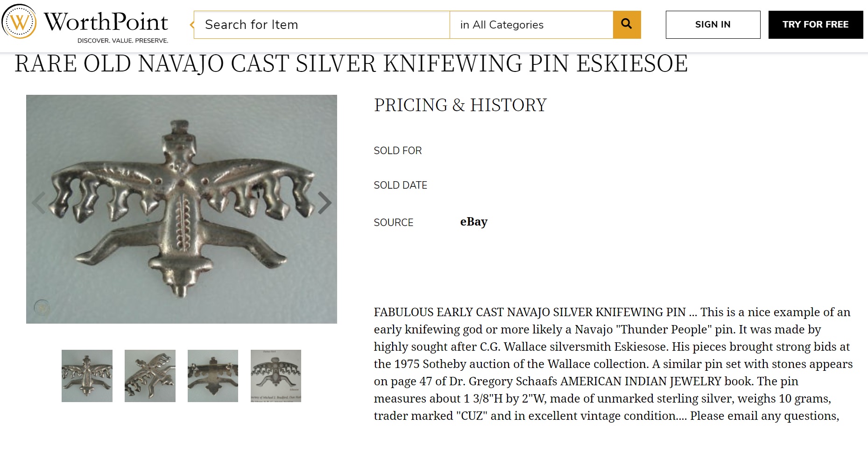Image resolution: width=868 pixels, height=460 pixels.
Task: Open the in All Categories dropdown
Action: coord(531,25)
